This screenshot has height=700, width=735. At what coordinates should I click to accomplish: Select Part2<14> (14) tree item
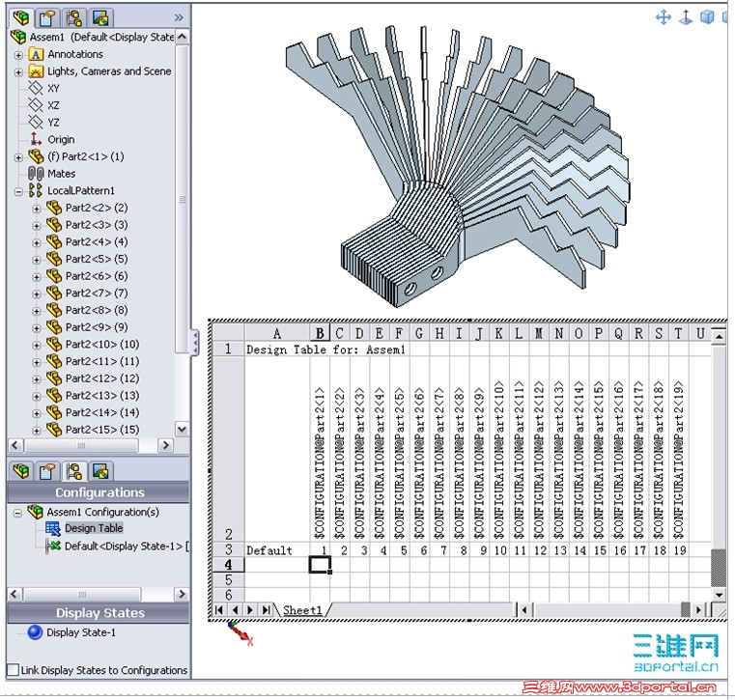point(102,412)
